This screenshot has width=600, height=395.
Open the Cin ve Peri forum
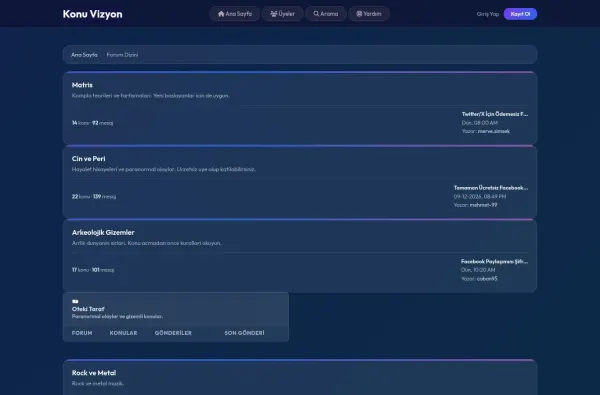tap(88, 158)
